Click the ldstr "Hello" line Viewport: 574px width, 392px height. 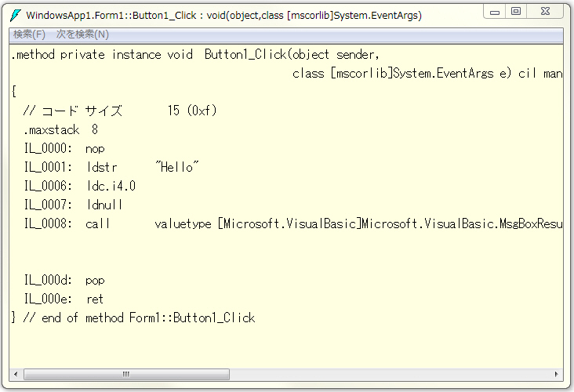click(111, 167)
